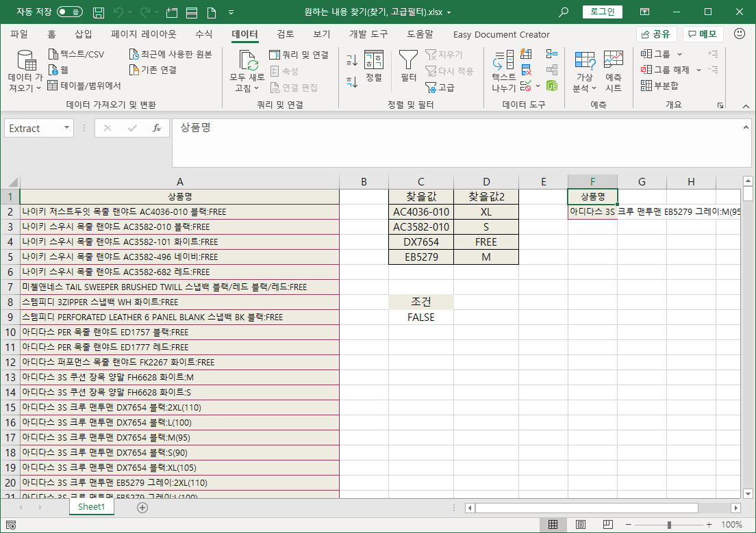This screenshot has width=756, height=533.
Task: Open data validation dropdown arrow
Action: pos(538,86)
